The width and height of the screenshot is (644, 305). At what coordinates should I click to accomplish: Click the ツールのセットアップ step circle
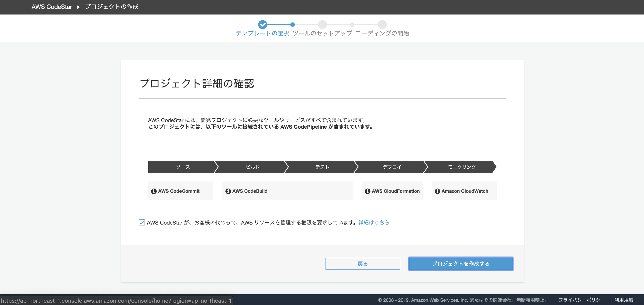coord(322,25)
